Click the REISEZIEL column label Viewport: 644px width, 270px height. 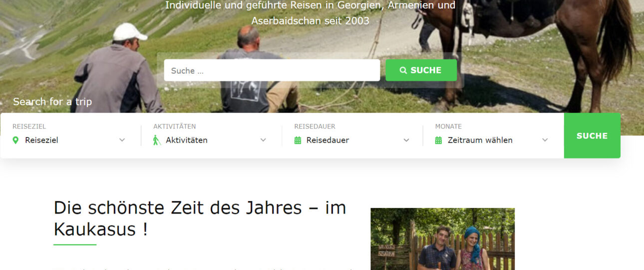(x=29, y=126)
